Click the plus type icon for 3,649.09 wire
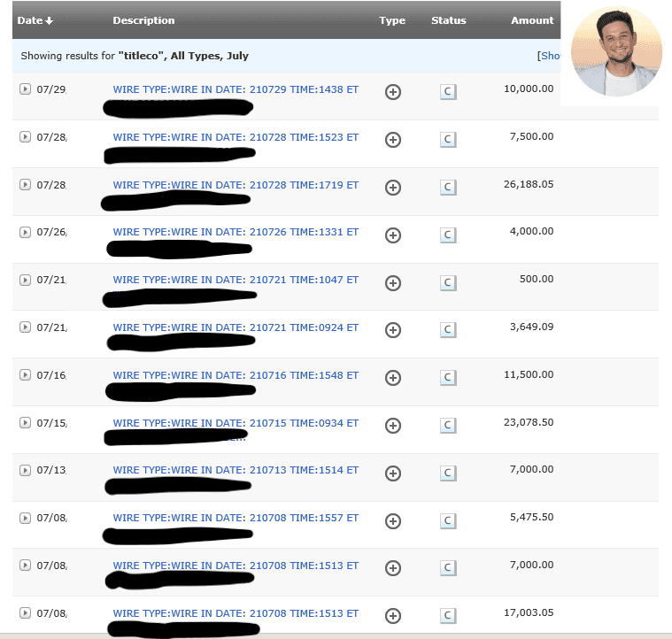The width and height of the screenshot is (672, 639). [393, 330]
